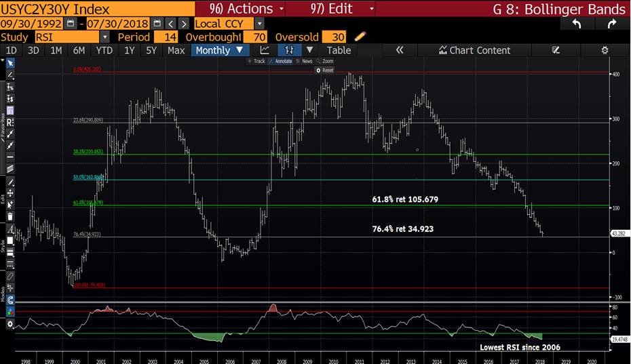Open the Edit menu
This screenshot has height=364, width=631.
[342, 8]
